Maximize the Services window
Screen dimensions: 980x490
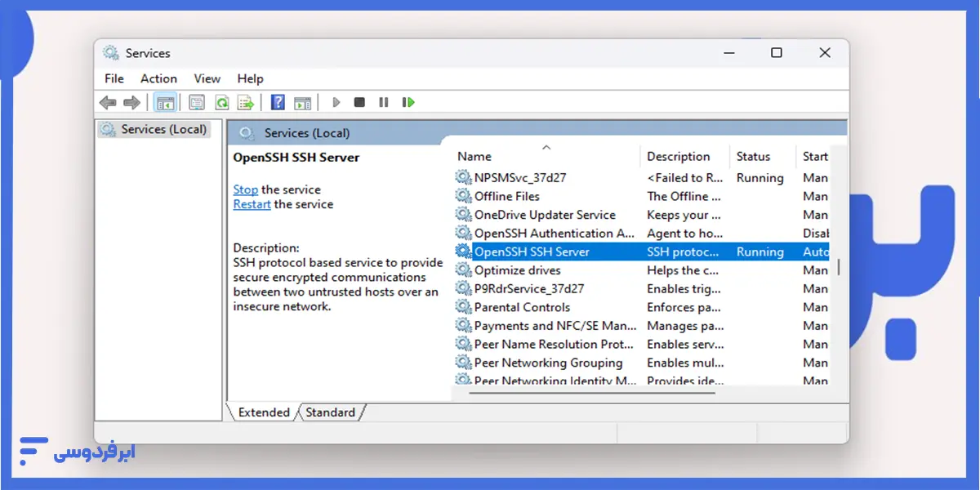(x=776, y=53)
